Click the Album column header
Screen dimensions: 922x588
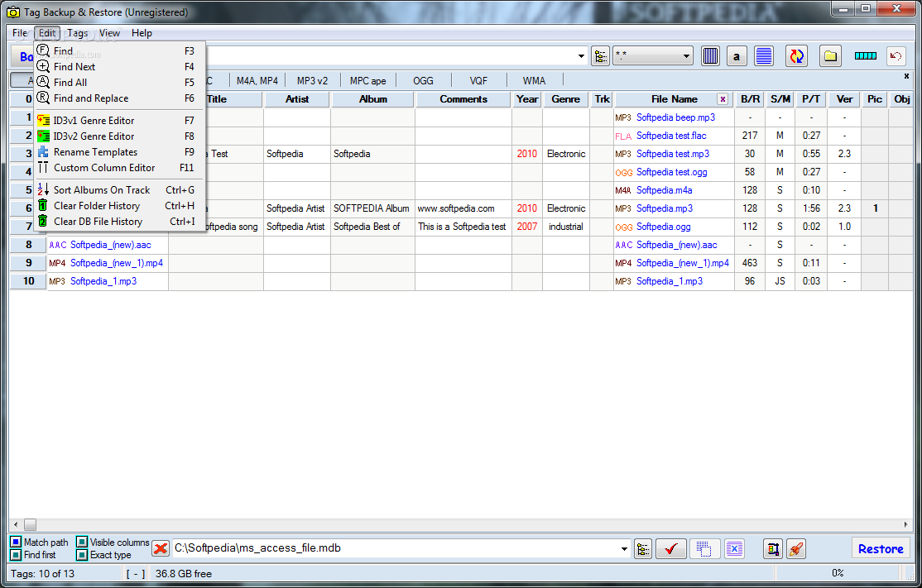372,99
